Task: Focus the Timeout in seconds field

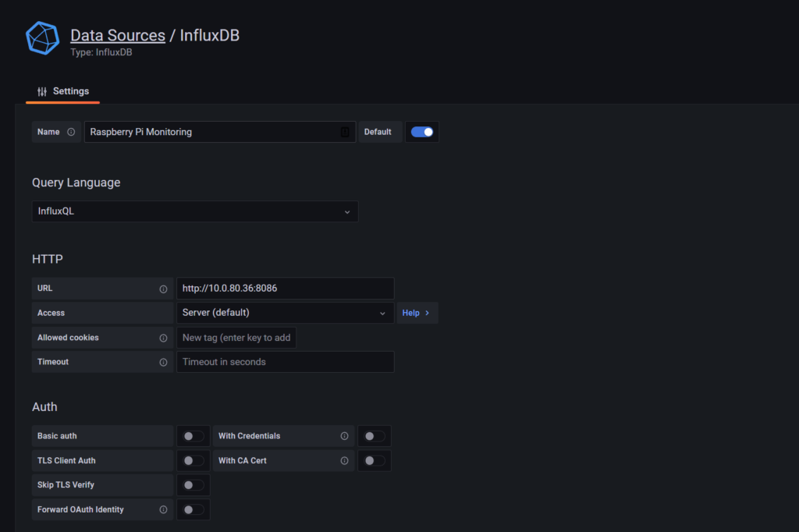Action: coord(285,362)
